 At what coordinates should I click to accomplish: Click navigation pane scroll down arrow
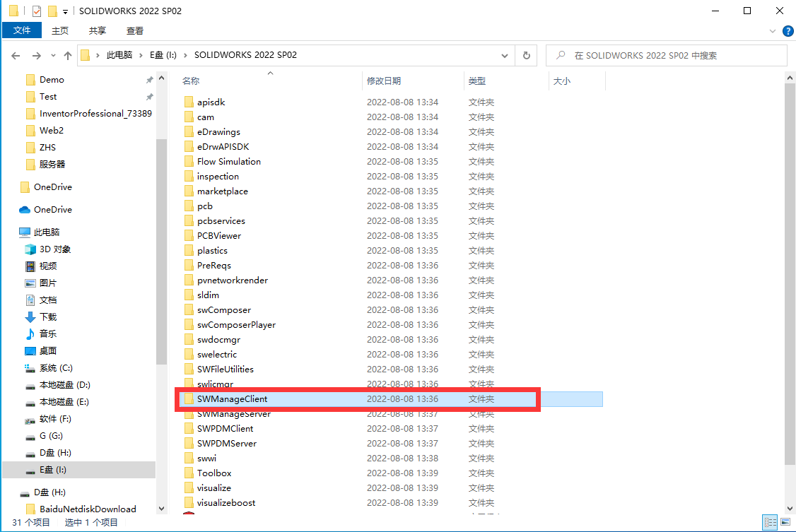[x=161, y=508]
